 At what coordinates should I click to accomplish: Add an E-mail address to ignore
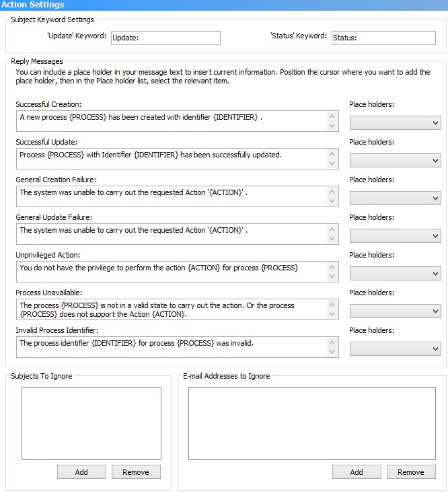(x=357, y=472)
